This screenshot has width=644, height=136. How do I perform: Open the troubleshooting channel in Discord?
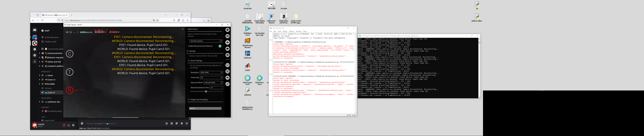coord(52,111)
